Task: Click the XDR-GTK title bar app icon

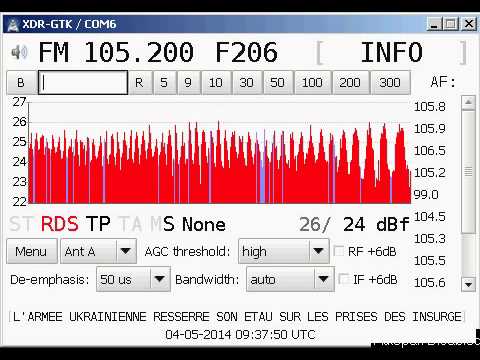Action: pos(13,24)
